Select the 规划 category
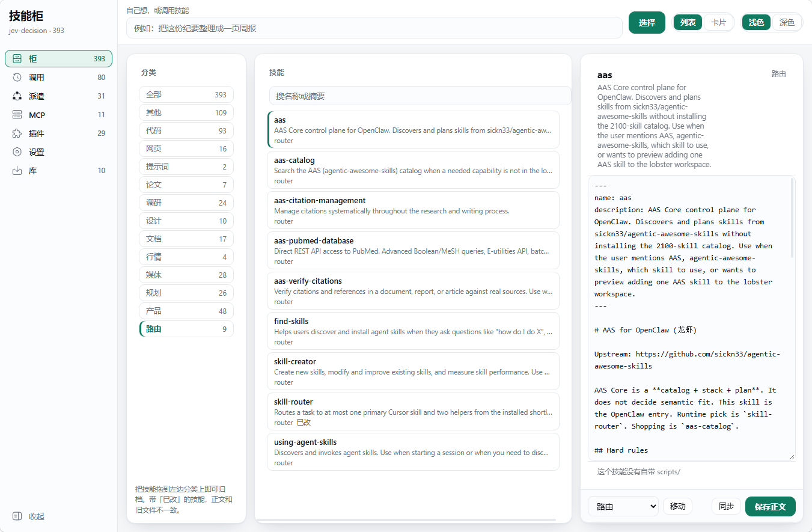Viewport: 812px width, 532px height. (x=186, y=293)
